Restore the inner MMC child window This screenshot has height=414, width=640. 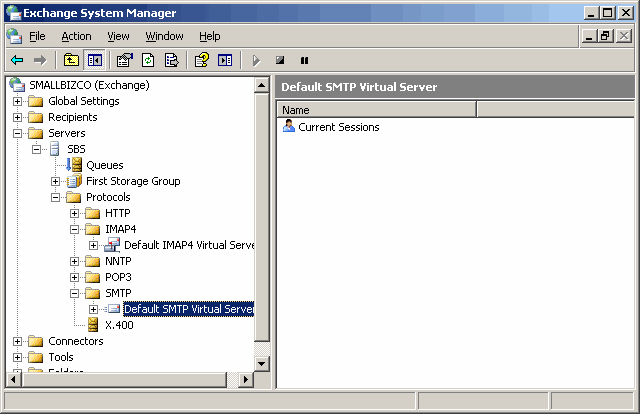coord(605,36)
